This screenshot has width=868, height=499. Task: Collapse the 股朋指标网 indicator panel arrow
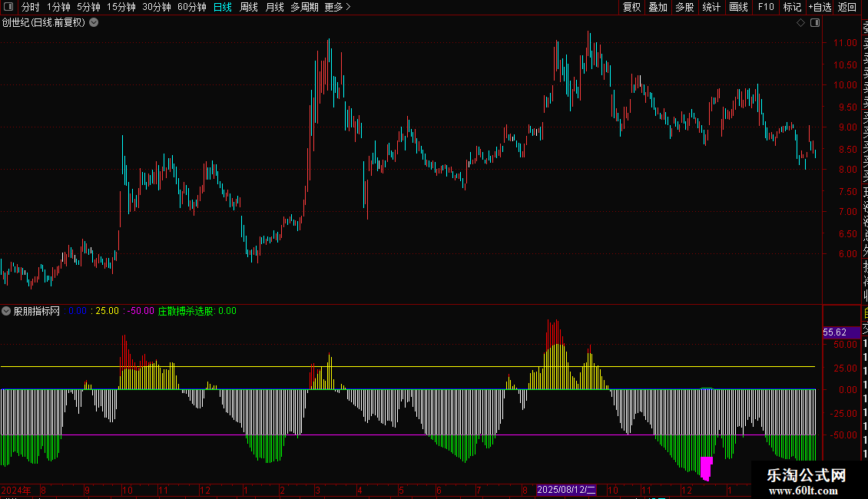point(6,311)
